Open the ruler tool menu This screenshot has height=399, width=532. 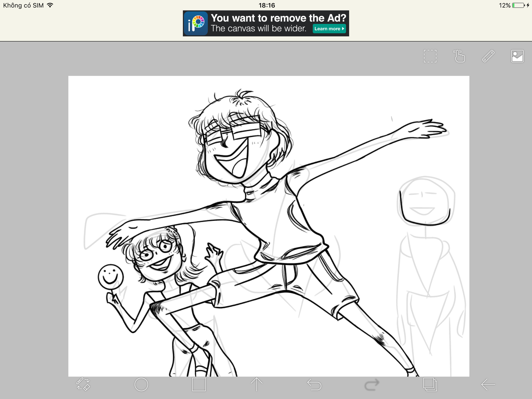488,56
